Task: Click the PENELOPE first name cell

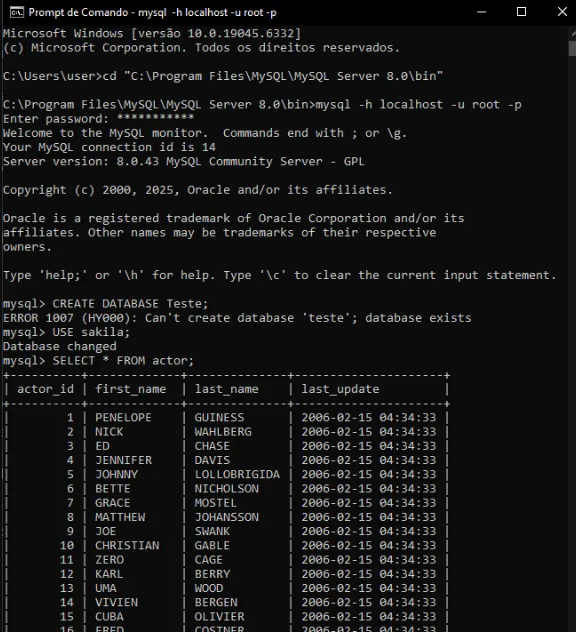Action: pos(123,417)
